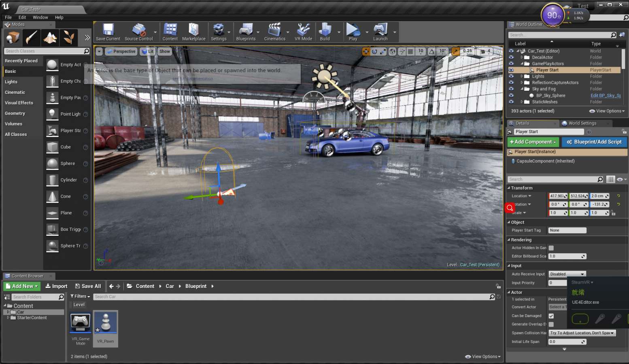
Task: Click Player Start Tag input field
Action: pos(567,231)
